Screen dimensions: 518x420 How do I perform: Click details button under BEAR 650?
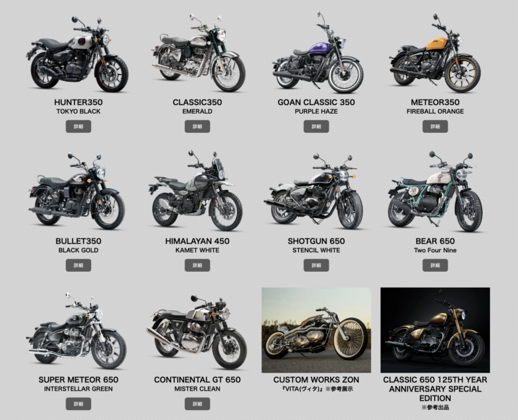[x=435, y=265]
